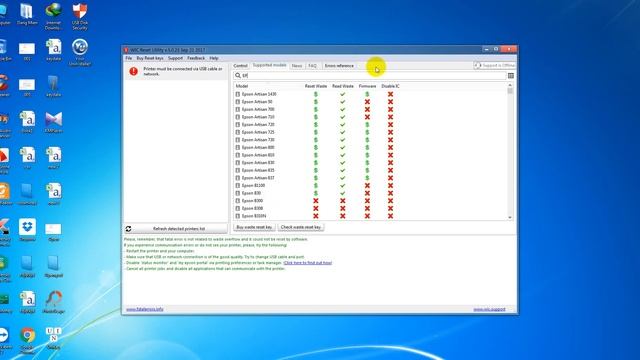640x360 pixels.
Task: Click Read Waste checkmark for Epson B1100
Action: (x=342, y=186)
